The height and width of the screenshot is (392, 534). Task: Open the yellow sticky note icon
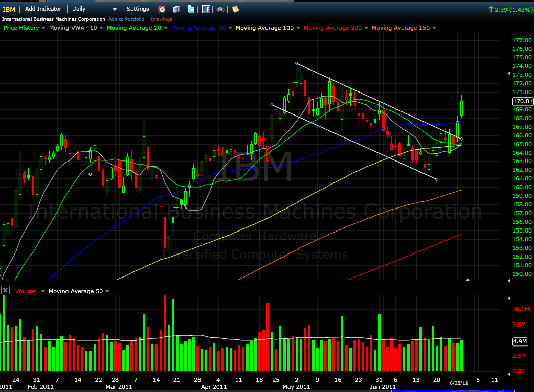pos(235,9)
